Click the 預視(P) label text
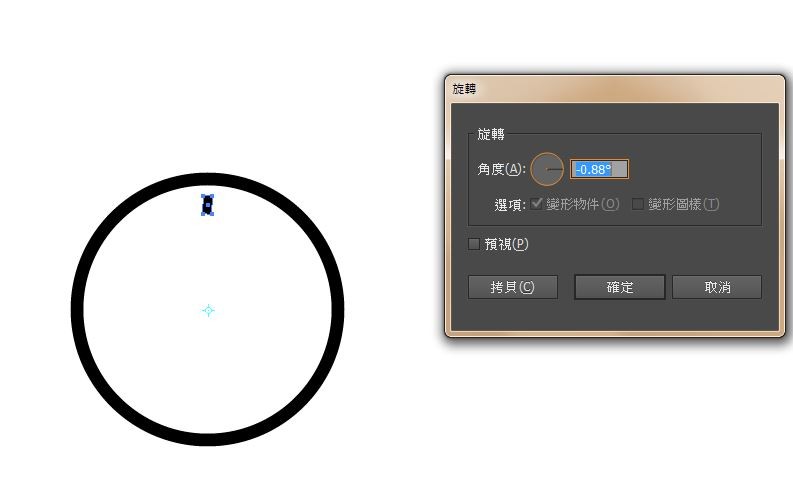 [506, 244]
